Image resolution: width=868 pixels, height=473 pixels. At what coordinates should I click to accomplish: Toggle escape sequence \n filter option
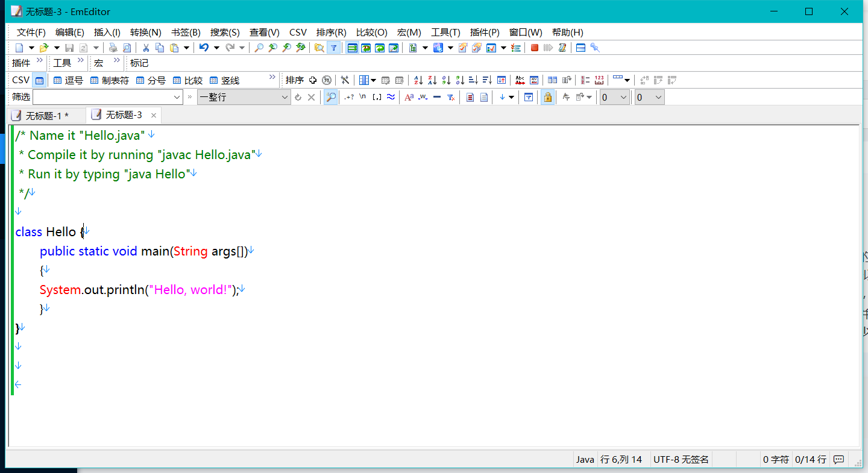[363, 97]
